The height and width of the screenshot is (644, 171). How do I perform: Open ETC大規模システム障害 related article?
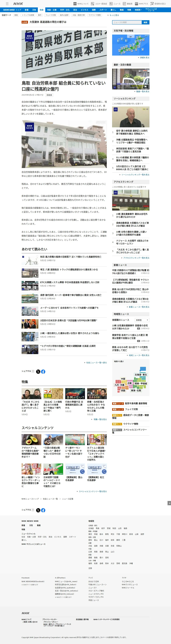pyautogui.click(x=70, y=282)
